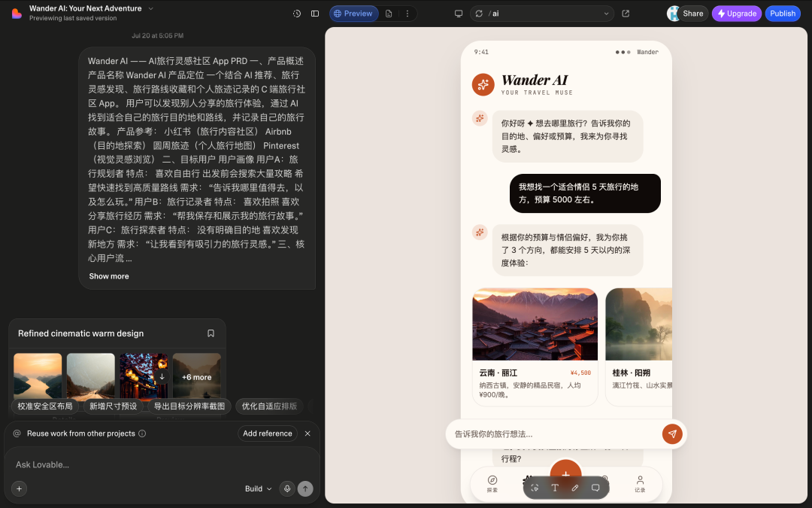Image resolution: width=812 pixels, height=508 pixels.
Task: Click the user avatar next to Share
Action: click(673, 14)
